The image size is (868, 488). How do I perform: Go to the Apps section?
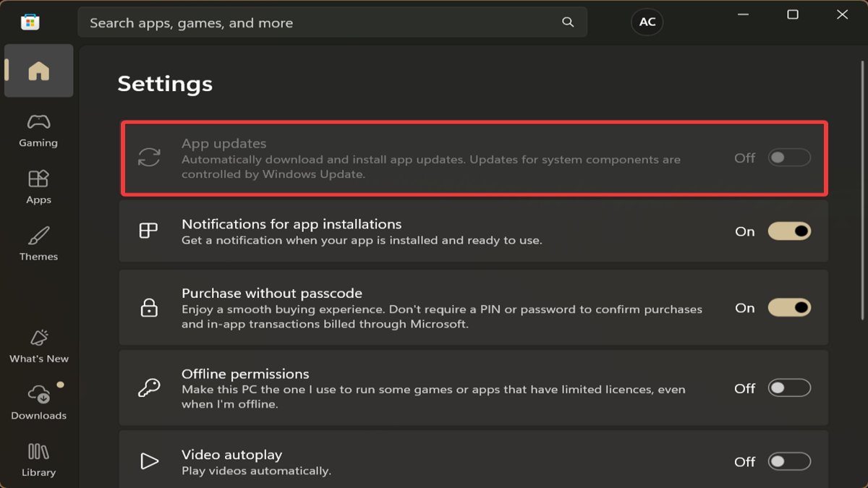tap(38, 187)
